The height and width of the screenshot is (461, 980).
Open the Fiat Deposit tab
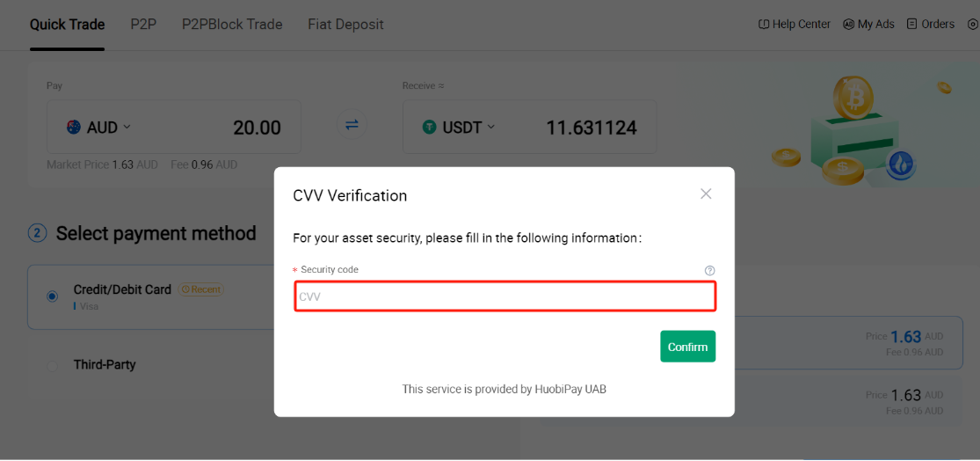(345, 25)
